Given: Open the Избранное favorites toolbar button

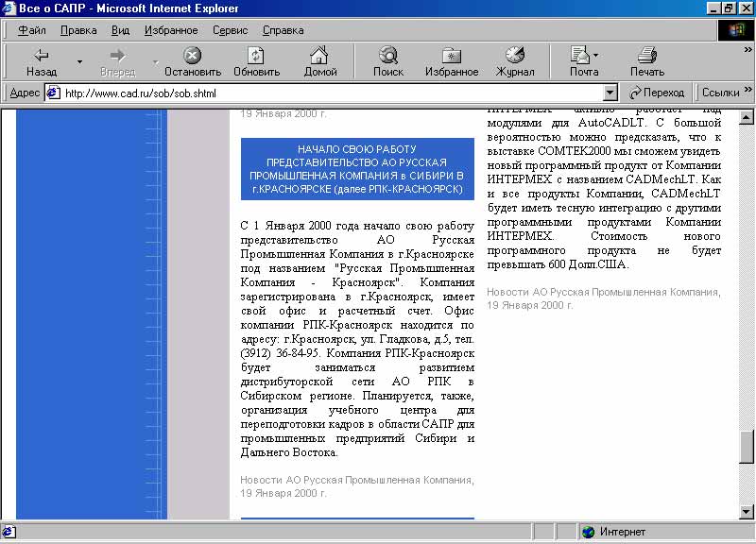Looking at the screenshot, I should (452, 61).
